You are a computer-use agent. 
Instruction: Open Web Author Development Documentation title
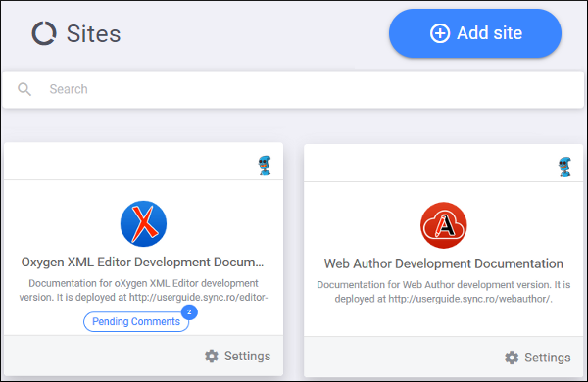tap(444, 263)
